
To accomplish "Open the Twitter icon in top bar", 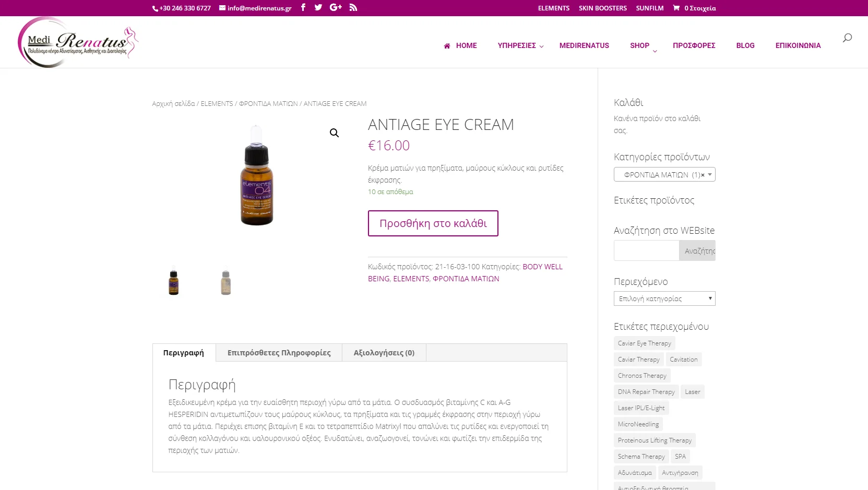I will (318, 7).
